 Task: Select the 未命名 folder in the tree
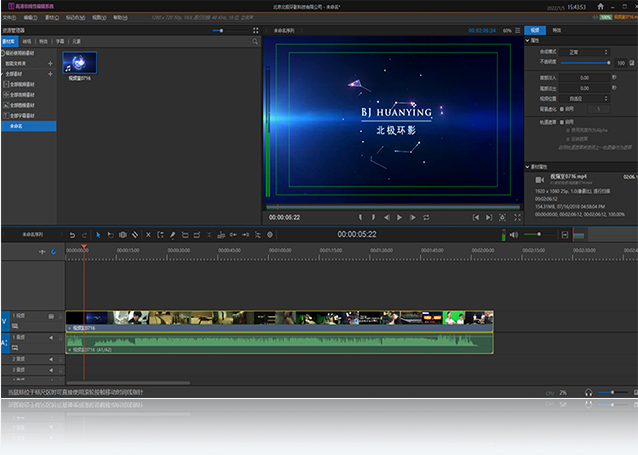pos(16,127)
